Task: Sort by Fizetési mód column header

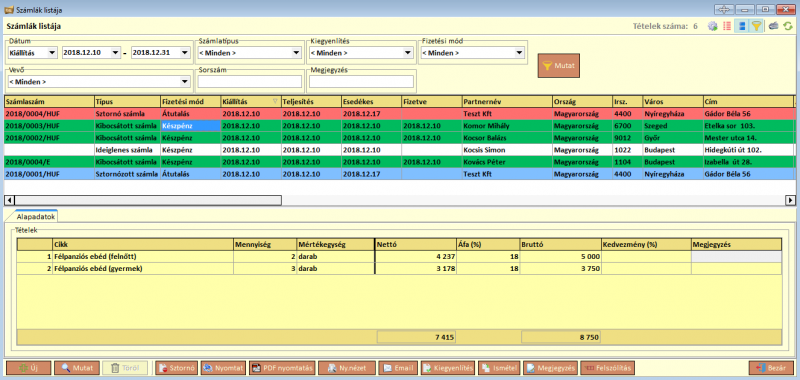Action: 190,102
